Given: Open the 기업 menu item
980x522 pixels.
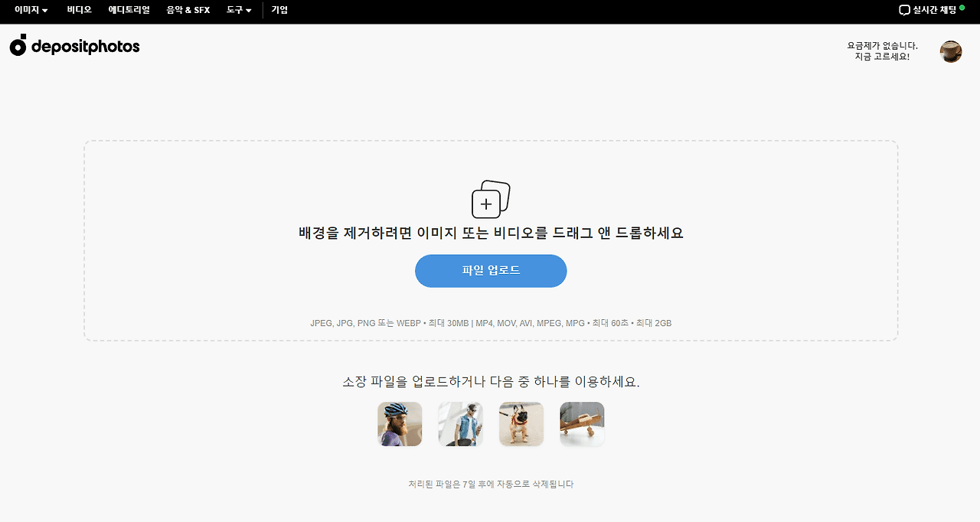Looking at the screenshot, I should (x=279, y=11).
